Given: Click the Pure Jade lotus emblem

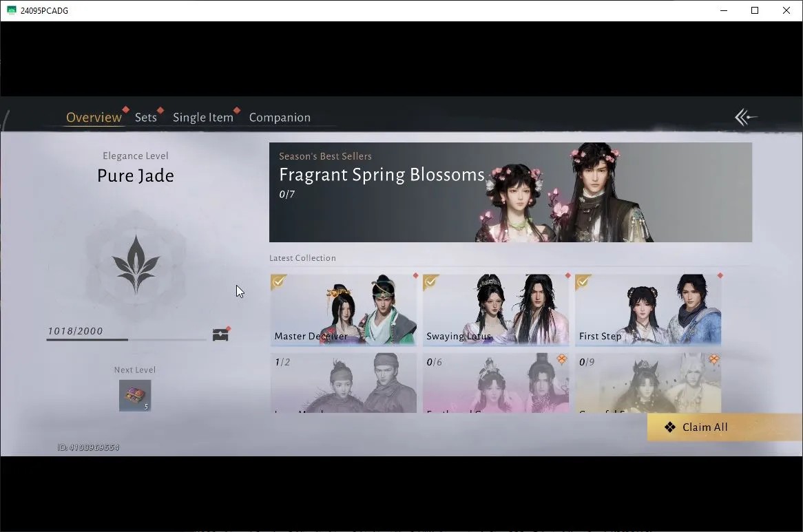Looking at the screenshot, I should pyautogui.click(x=136, y=264).
